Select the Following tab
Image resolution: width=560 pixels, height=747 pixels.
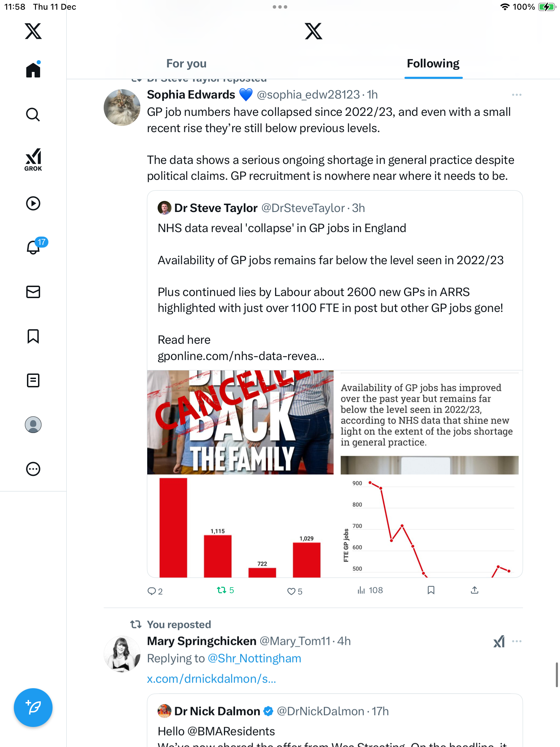coord(433,64)
